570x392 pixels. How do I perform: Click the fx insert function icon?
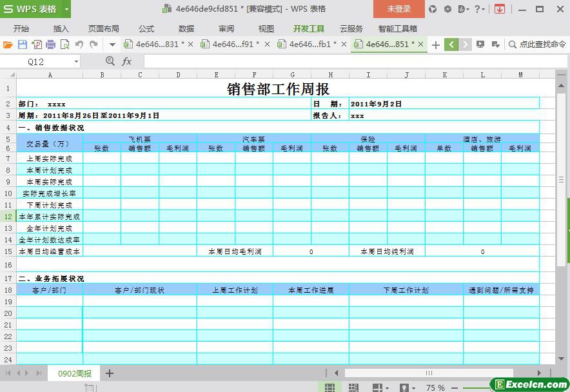pos(127,61)
